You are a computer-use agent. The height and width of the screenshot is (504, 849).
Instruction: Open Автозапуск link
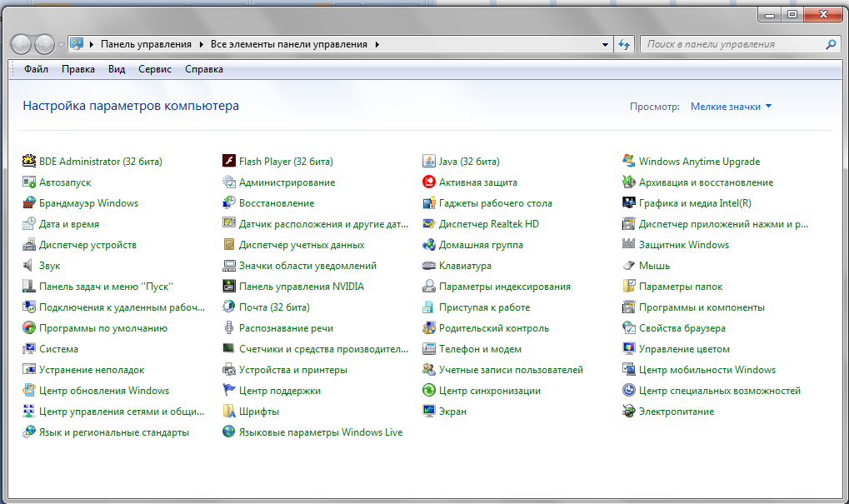65,182
